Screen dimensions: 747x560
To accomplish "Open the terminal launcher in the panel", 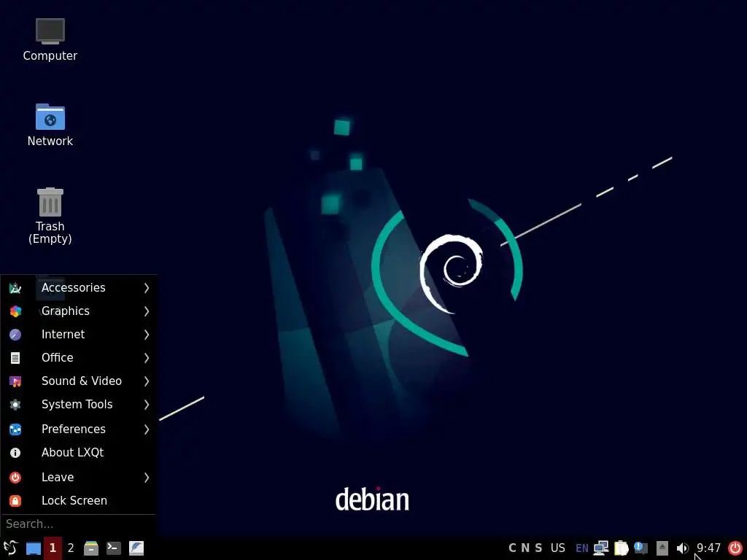I will [x=113, y=548].
